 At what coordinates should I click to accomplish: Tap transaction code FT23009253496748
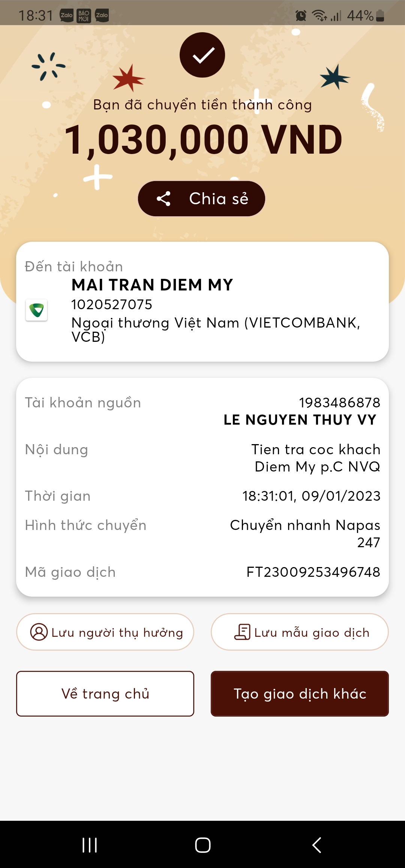click(x=313, y=572)
